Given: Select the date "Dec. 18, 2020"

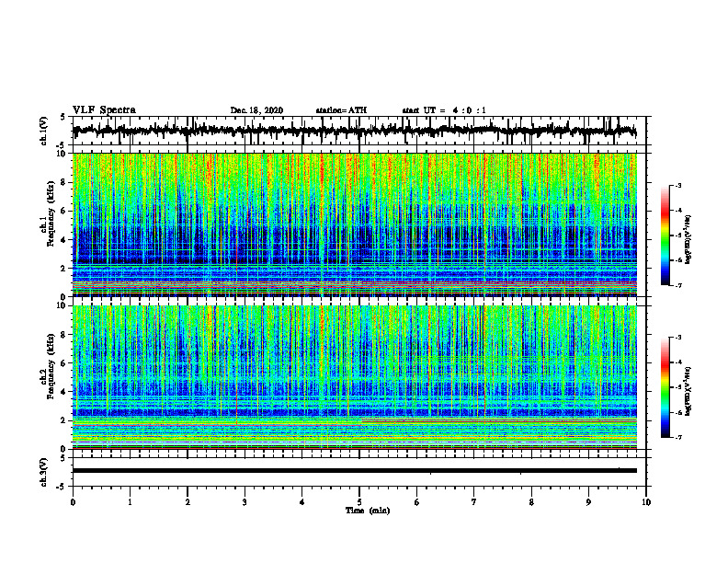Looking at the screenshot, I should pyautogui.click(x=256, y=110).
